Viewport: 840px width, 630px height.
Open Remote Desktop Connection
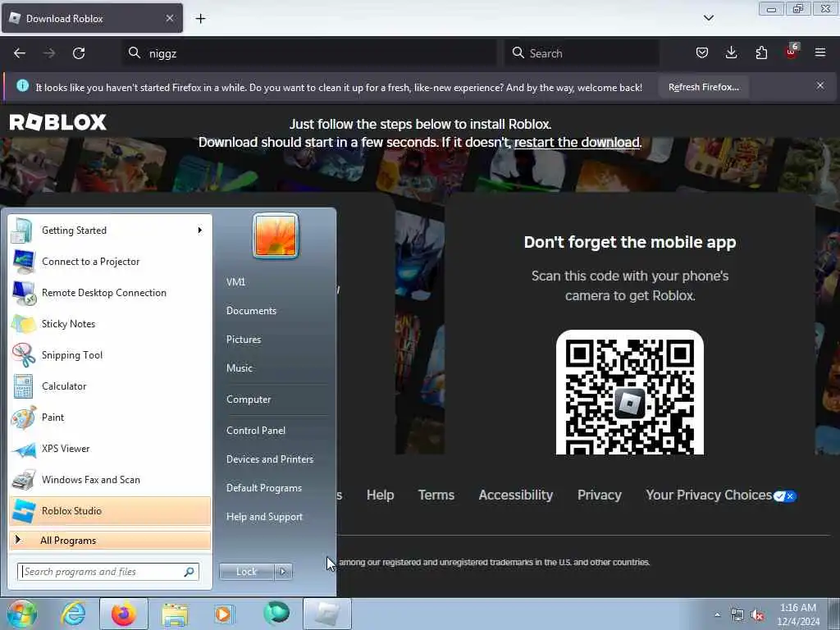pyautogui.click(x=110, y=293)
